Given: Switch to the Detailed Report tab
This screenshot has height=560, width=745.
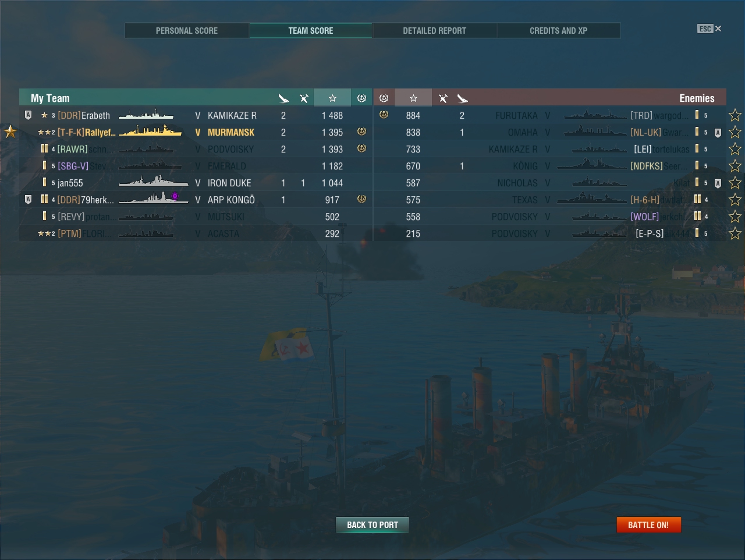Looking at the screenshot, I should (435, 30).
